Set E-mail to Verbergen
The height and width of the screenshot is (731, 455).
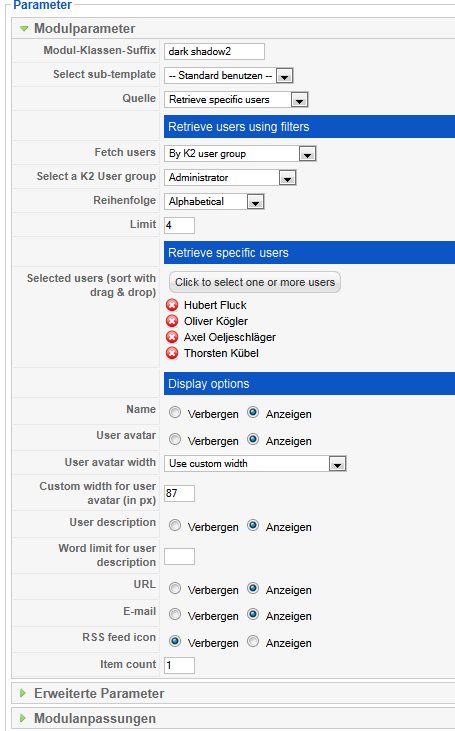pos(175,614)
